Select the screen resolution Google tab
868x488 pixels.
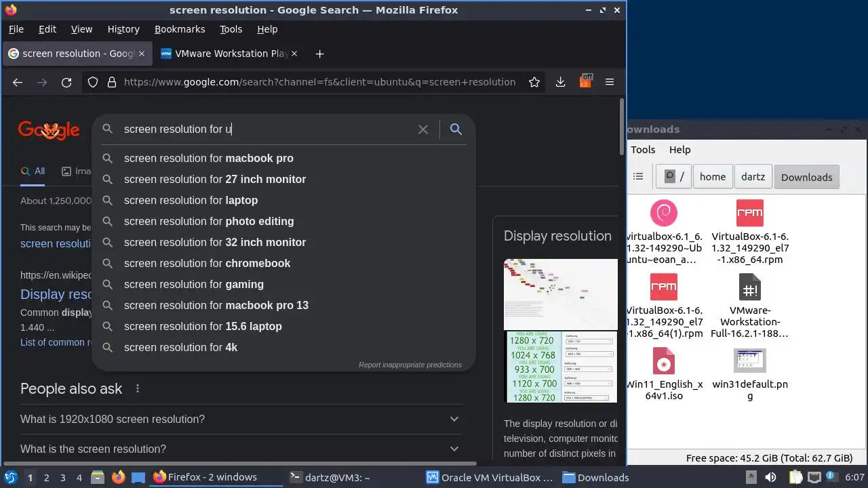click(77, 54)
